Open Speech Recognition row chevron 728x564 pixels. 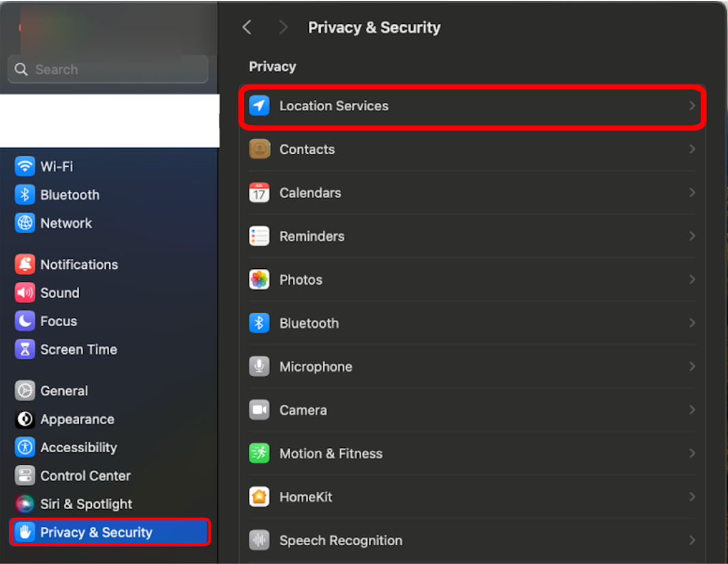(x=692, y=540)
